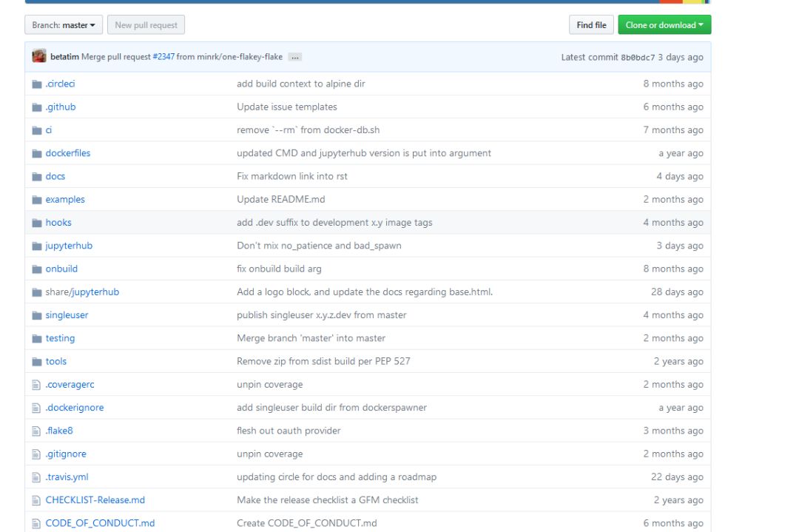Image resolution: width=799 pixels, height=532 pixels.
Task: Open the .dockerignore file
Action: coord(75,407)
